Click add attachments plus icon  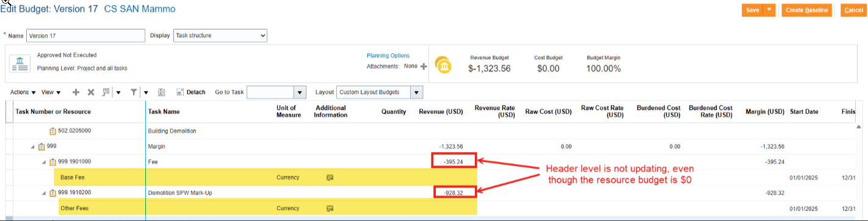[424, 66]
